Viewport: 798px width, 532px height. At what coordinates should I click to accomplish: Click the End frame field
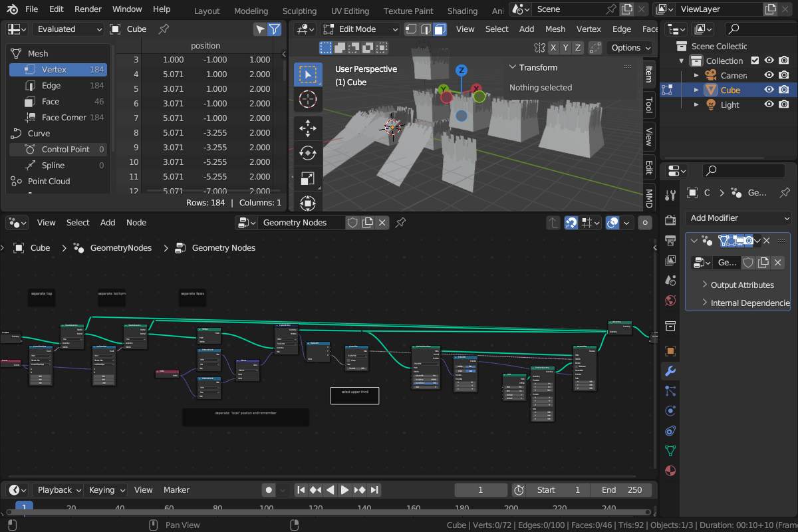point(622,490)
